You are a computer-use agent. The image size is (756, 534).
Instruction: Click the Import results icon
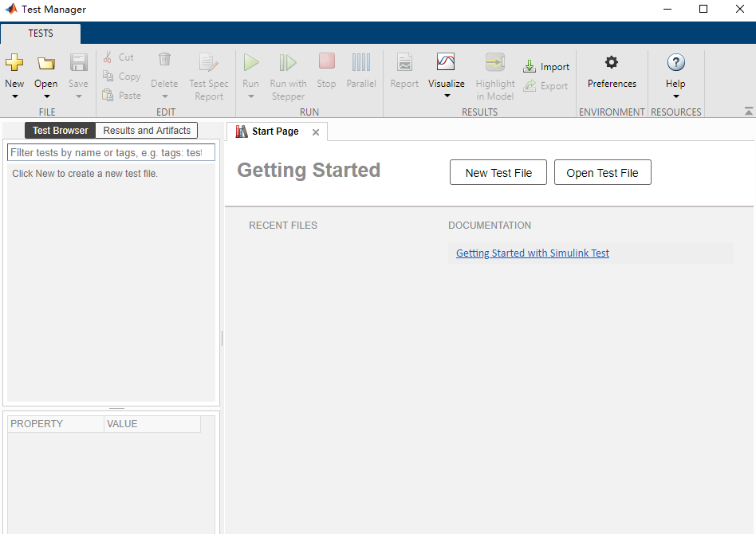click(x=530, y=66)
